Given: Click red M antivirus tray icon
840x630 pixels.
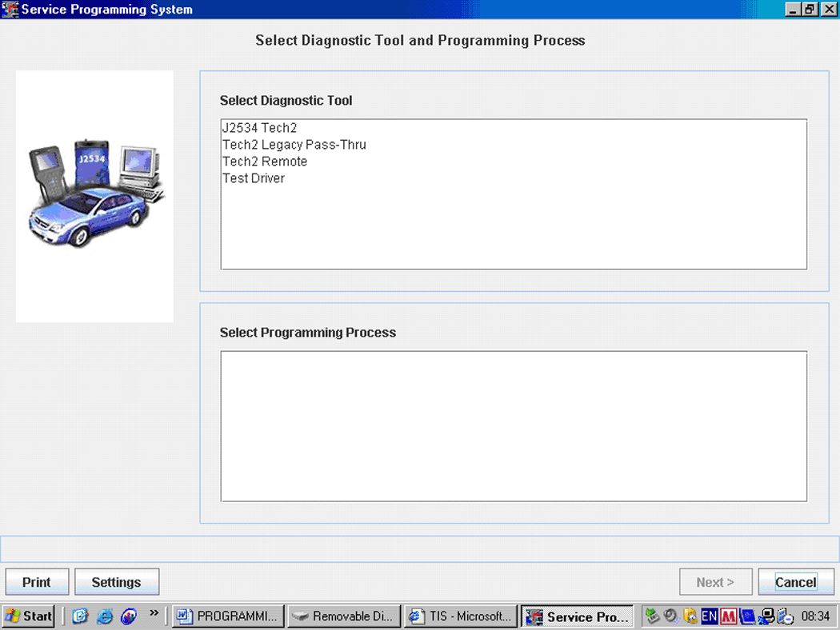Looking at the screenshot, I should click(728, 616).
